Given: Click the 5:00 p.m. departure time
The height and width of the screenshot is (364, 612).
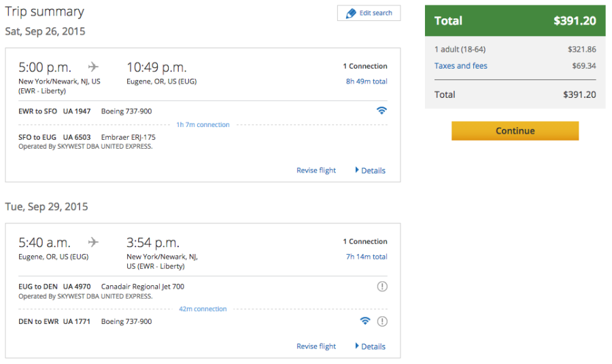Looking at the screenshot, I should pyautogui.click(x=48, y=67).
